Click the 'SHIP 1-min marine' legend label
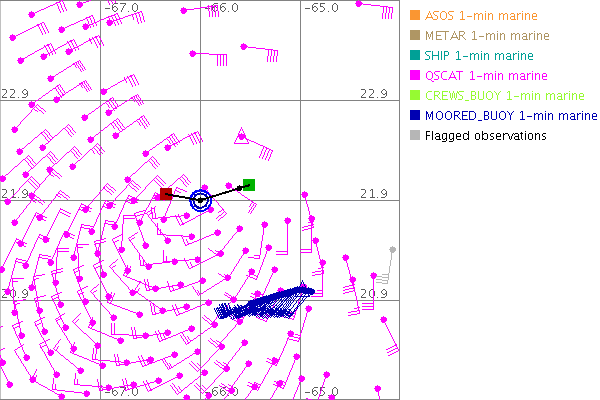 coord(479,56)
